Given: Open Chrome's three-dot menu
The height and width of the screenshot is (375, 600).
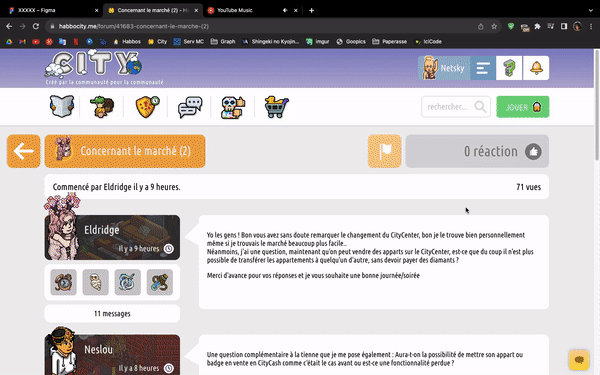Looking at the screenshot, I should [x=591, y=26].
